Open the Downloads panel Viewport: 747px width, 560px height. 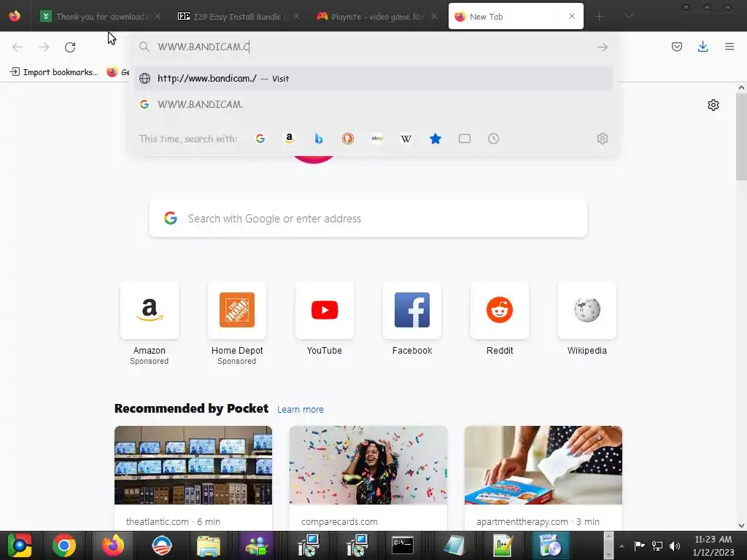coord(703,47)
